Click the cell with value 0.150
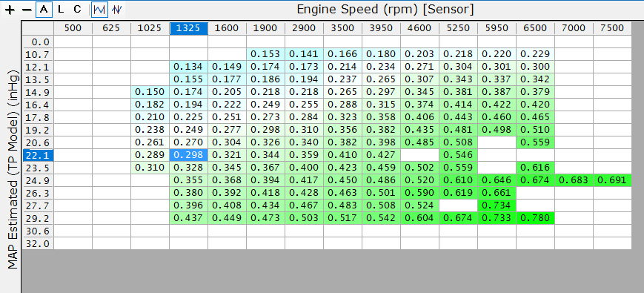The image size is (644, 293). 150,92
